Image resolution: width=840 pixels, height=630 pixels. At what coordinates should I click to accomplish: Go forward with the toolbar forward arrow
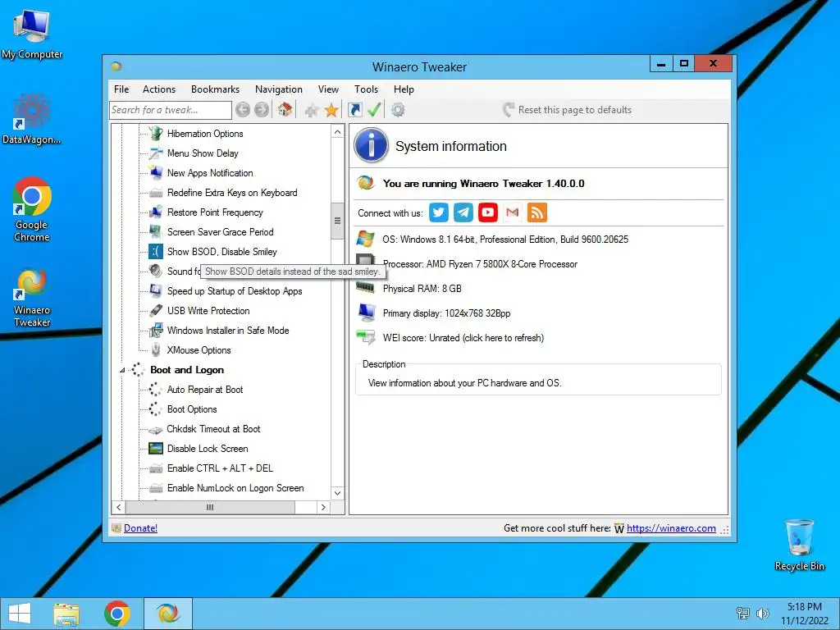click(x=262, y=110)
